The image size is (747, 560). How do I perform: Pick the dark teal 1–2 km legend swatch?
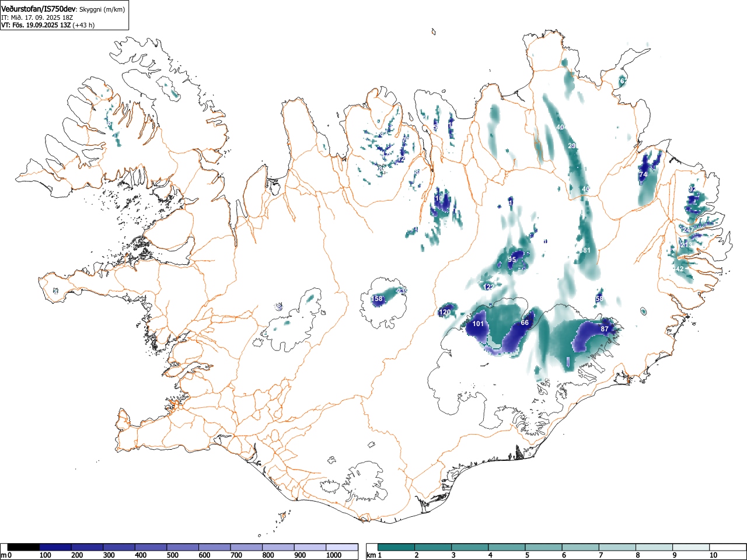click(x=396, y=547)
